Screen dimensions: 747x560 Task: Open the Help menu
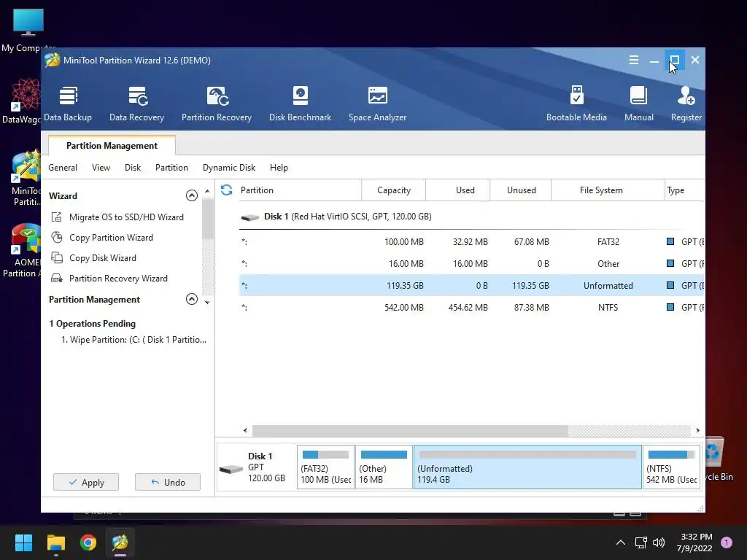pos(279,168)
